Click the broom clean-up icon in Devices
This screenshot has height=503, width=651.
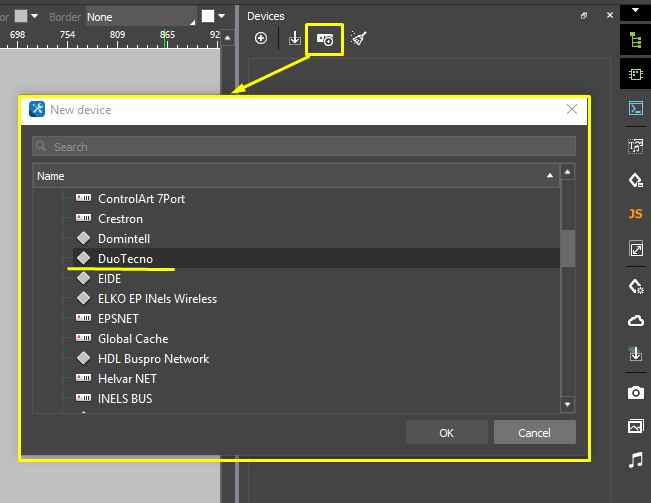click(359, 39)
